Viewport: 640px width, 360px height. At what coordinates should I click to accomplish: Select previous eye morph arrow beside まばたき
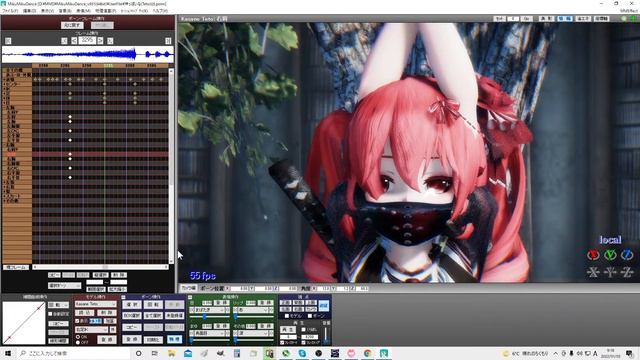coord(192,310)
